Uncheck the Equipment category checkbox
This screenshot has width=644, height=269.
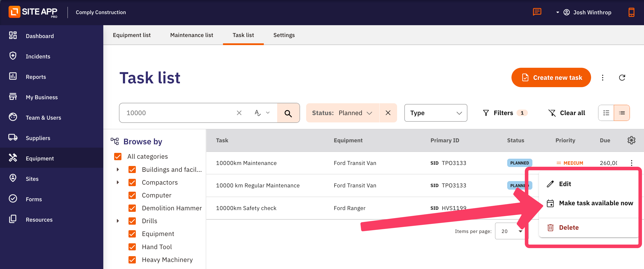tap(132, 234)
